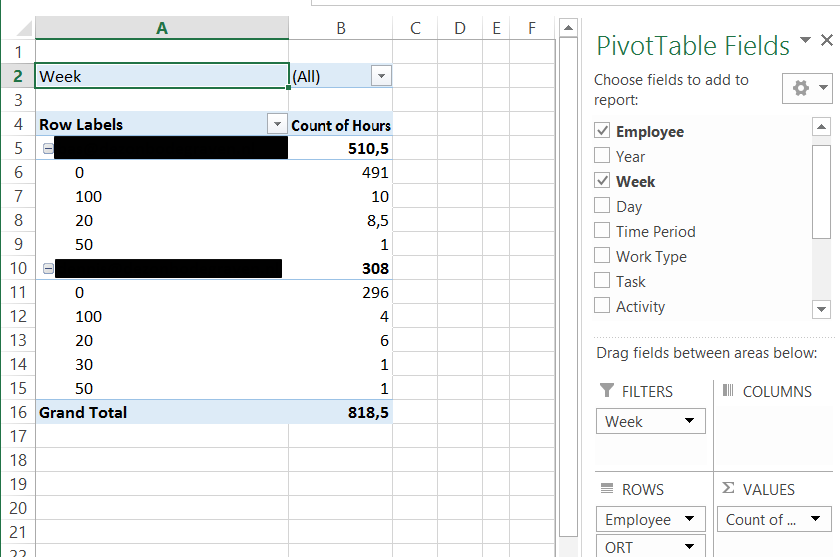Image resolution: width=840 pixels, height=557 pixels.
Task: Collapse the first employee group in row 5
Action: pyautogui.click(x=48, y=148)
